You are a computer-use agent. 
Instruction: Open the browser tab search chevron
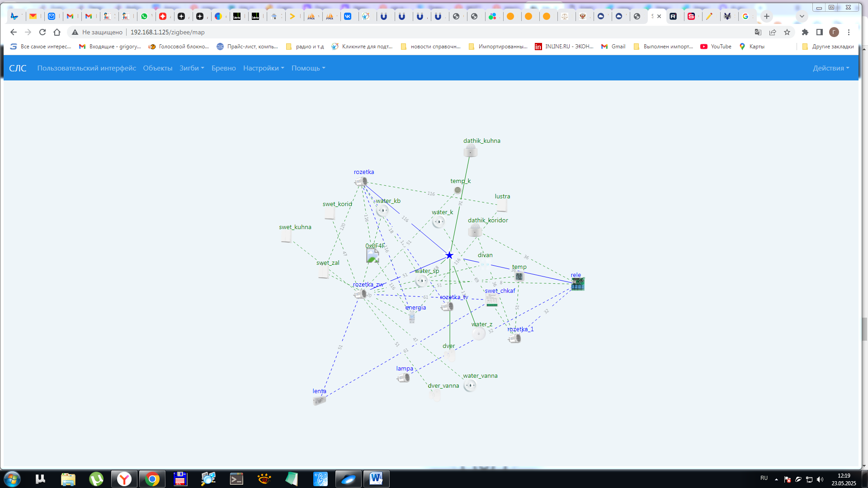[x=802, y=16]
